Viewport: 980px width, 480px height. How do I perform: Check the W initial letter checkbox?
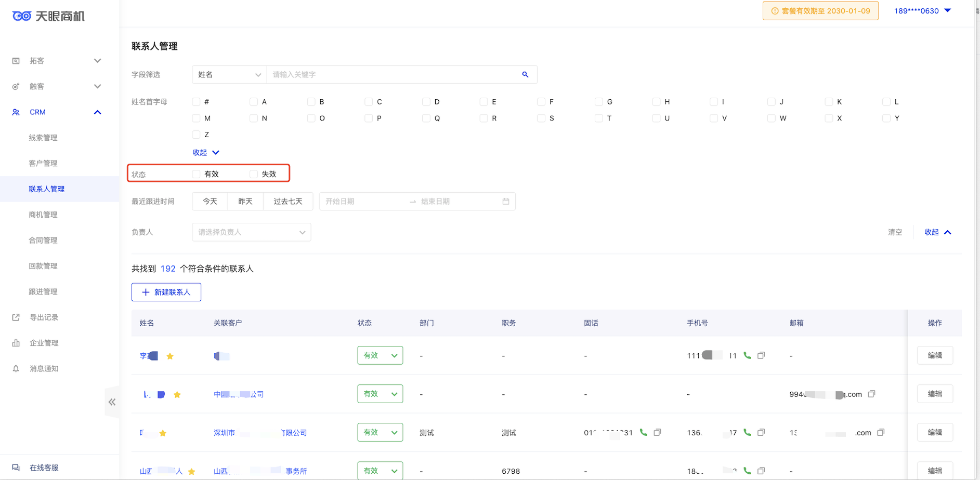click(x=772, y=118)
